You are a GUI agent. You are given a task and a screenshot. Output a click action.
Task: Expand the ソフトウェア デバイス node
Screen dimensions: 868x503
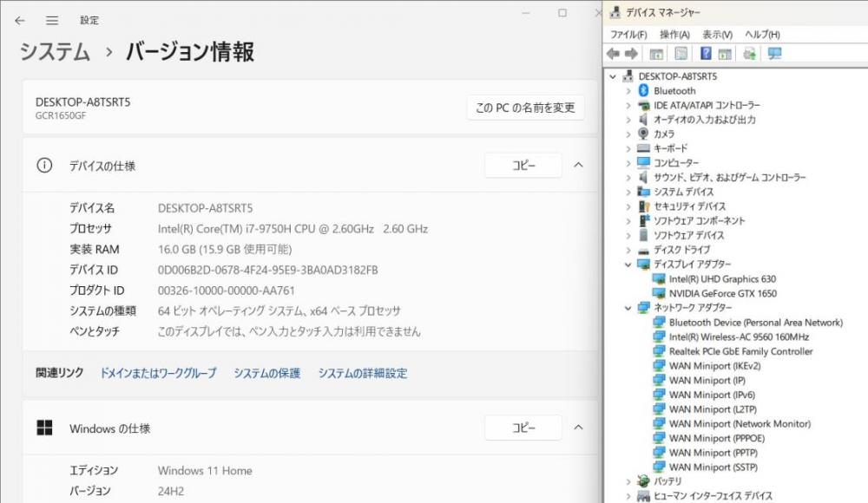pos(628,235)
